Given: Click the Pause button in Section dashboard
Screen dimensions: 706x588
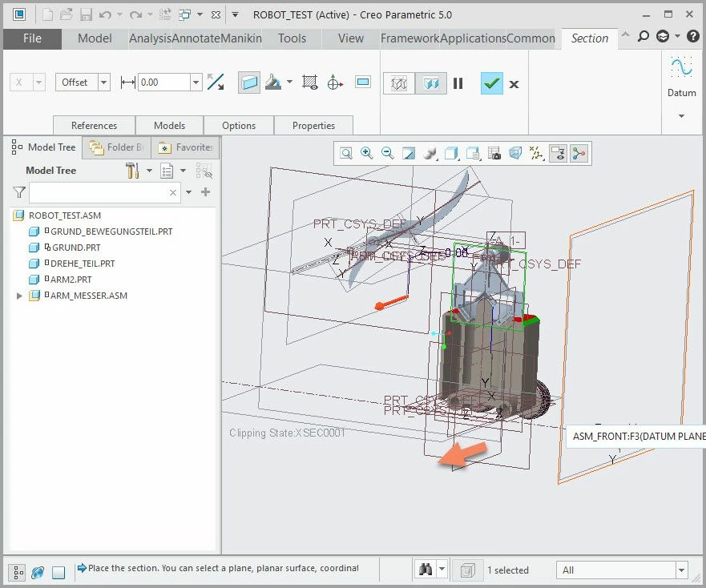Looking at the screenshot, I should click(458, 83).
